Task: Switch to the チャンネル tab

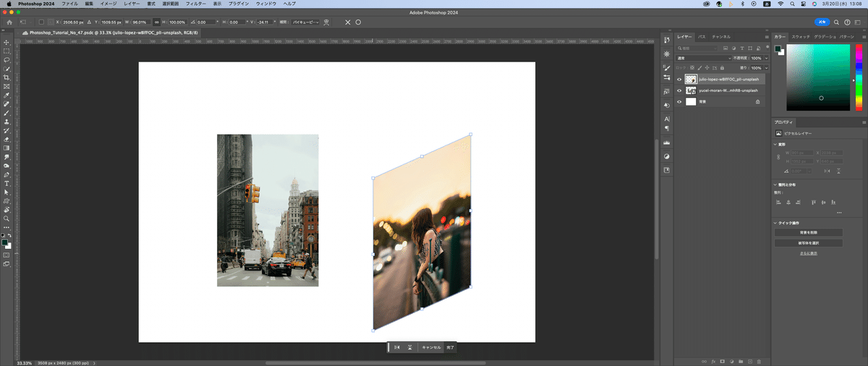Action: point(721,36)
